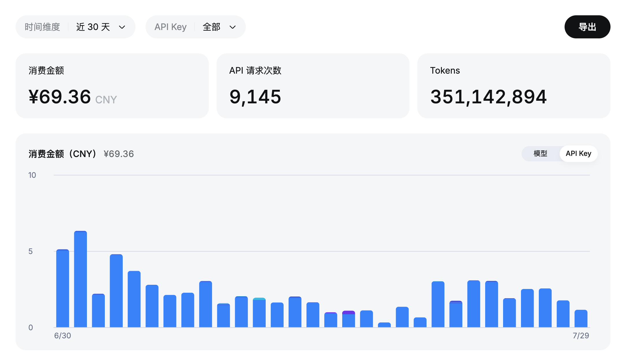
Task: Click the shortest bar in the chart
Action: pos(384,325)
